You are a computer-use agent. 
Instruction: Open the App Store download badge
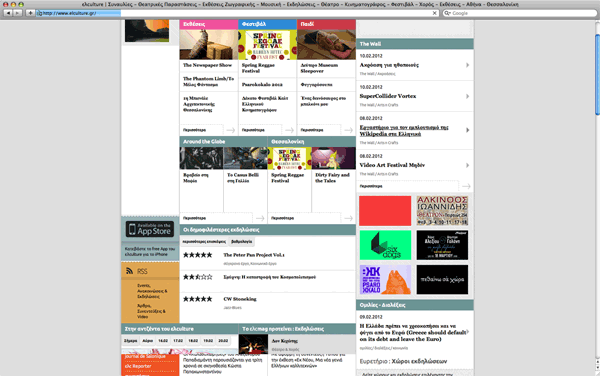point(150,229)
